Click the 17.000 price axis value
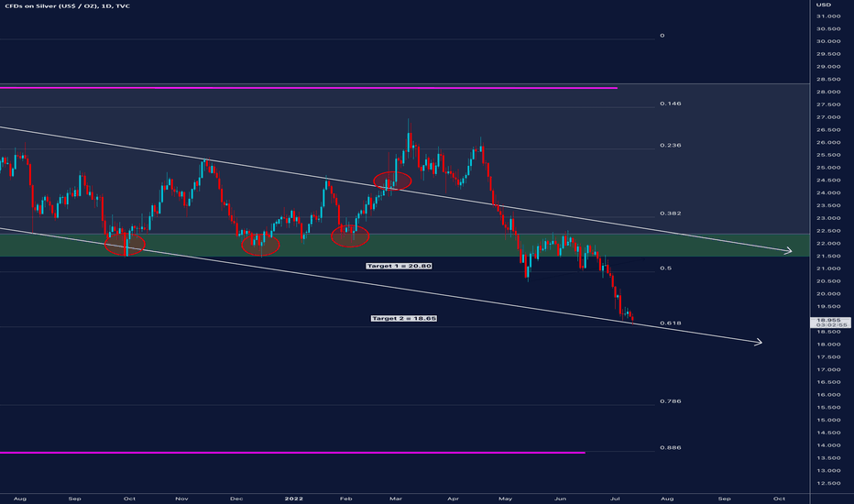 click(x=827, y=369)
